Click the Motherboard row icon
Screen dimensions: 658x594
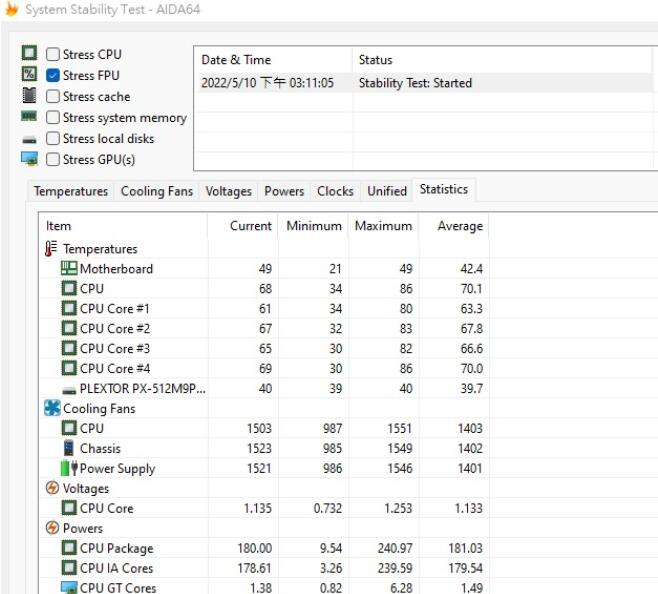(x=69, y=269)
